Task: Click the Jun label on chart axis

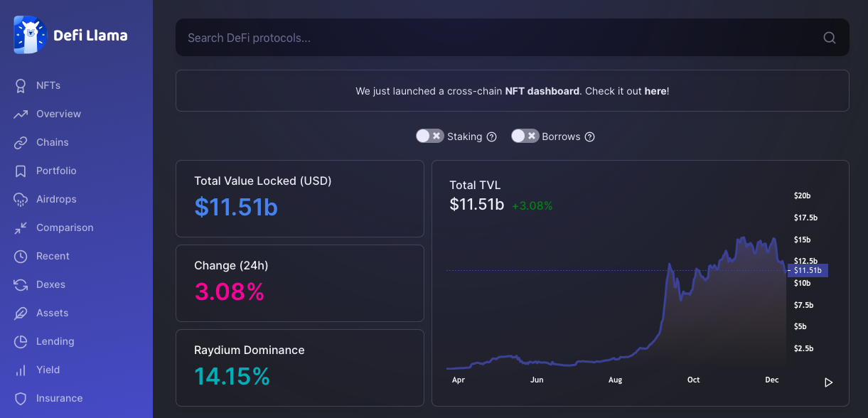Action: tap(537, 380)
